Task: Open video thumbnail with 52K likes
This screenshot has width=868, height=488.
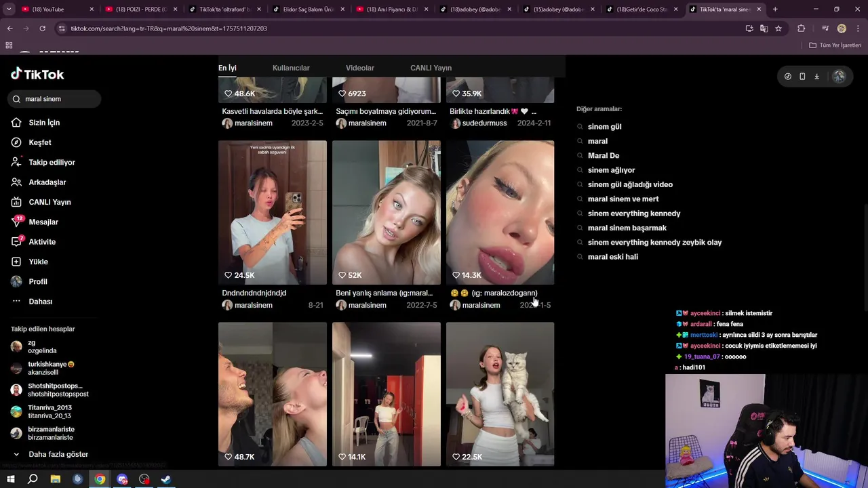Action: (387, 212)
